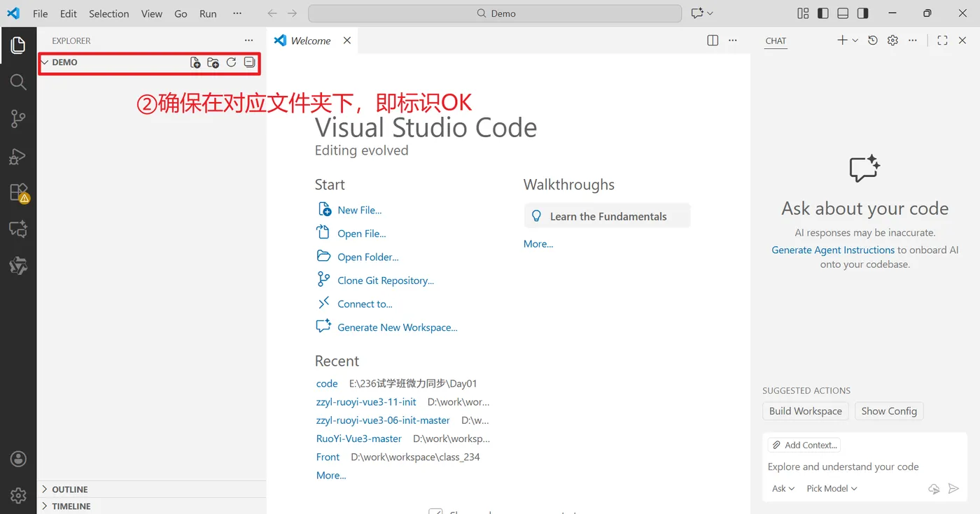The height and width of the screenshot is (514, 980).
Task: Toggle the bottom panel visibility
Action: coord(843,13)
